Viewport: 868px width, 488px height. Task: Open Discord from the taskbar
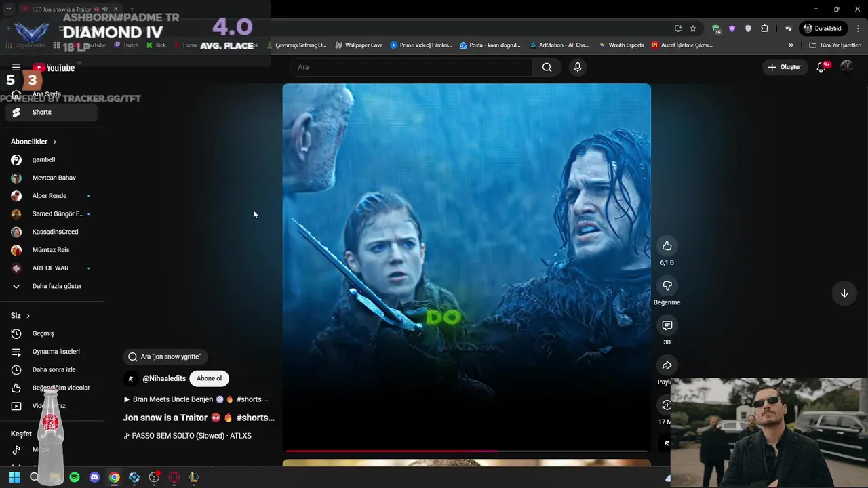(x=94, y=477)
